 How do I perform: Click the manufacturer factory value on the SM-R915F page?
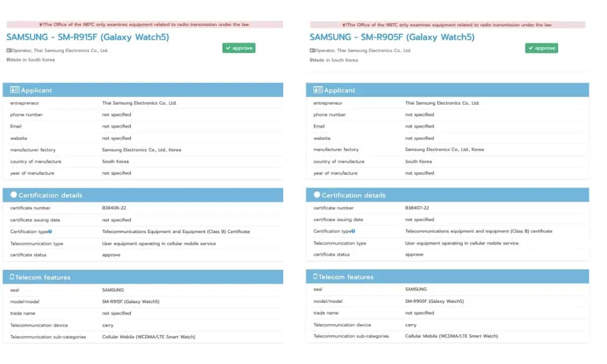(x=142, y=150)
